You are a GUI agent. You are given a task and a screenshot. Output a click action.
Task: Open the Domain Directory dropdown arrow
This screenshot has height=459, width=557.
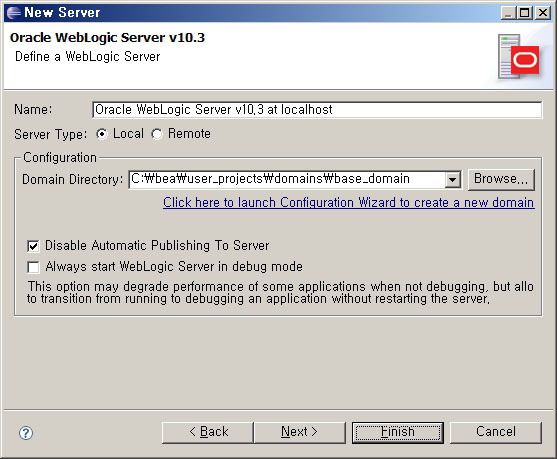pyautogui.click(x=453, y=179)
